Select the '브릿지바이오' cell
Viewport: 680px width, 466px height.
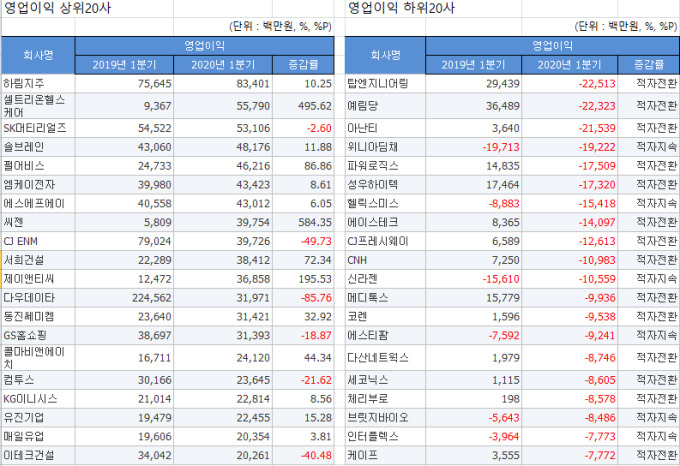click(x=385, y=418)
